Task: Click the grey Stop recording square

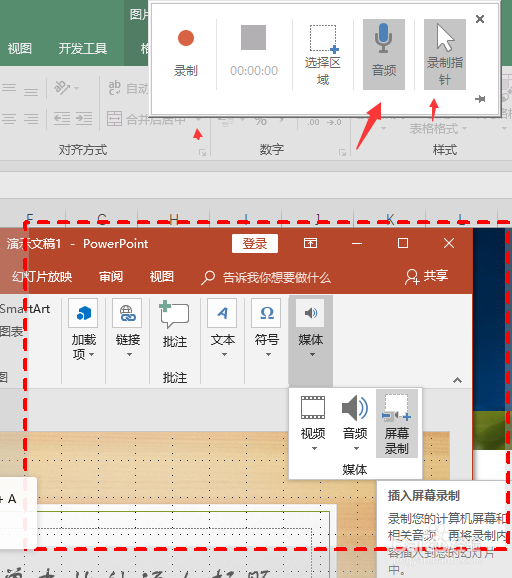Action: click(254, 38)
